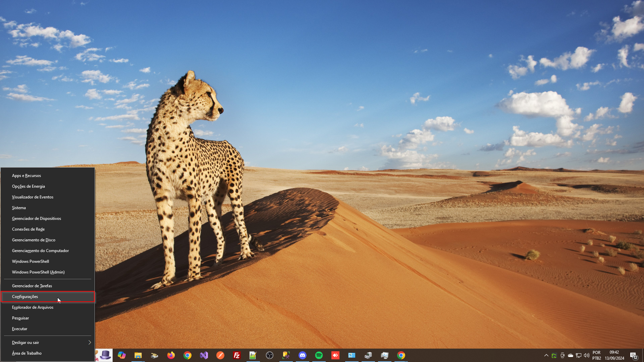Image resolution: width=644 pixels, height=362 pixels.
Task: Launch Firefox from the taskbar
Action: (x=171, y=355)
